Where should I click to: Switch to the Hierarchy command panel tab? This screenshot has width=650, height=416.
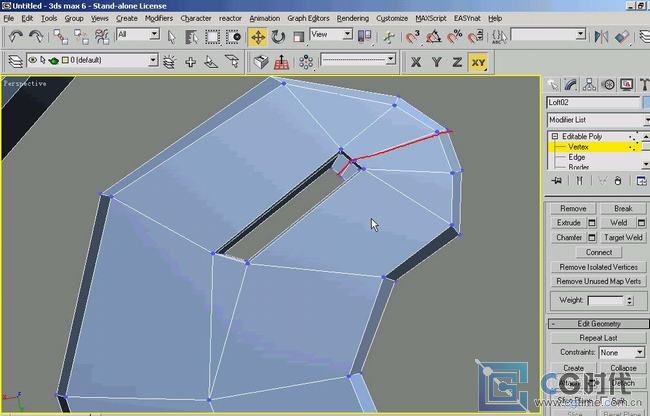tap(589, 85)
